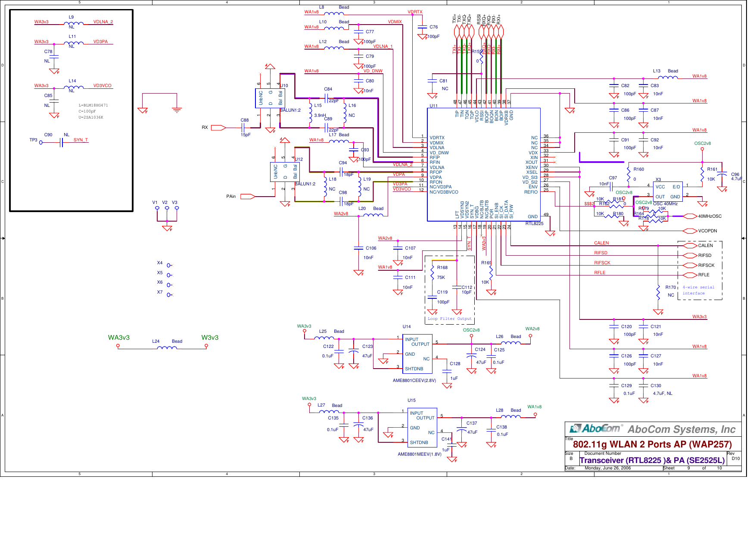Click the date 'Monday, June 26, 2006'
The height and width of the screenshot is (535, 756).
pyautogui.click(x=607, y=468)
